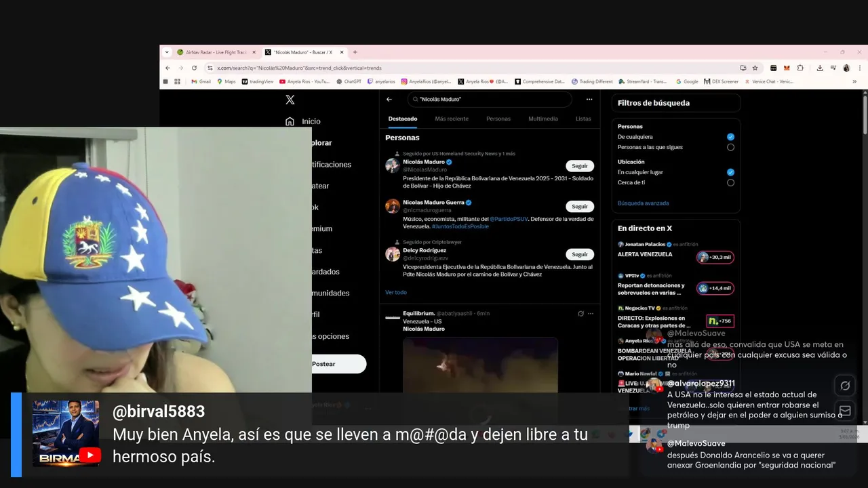Go back using the X search back arrow

(x=389, y=99)
